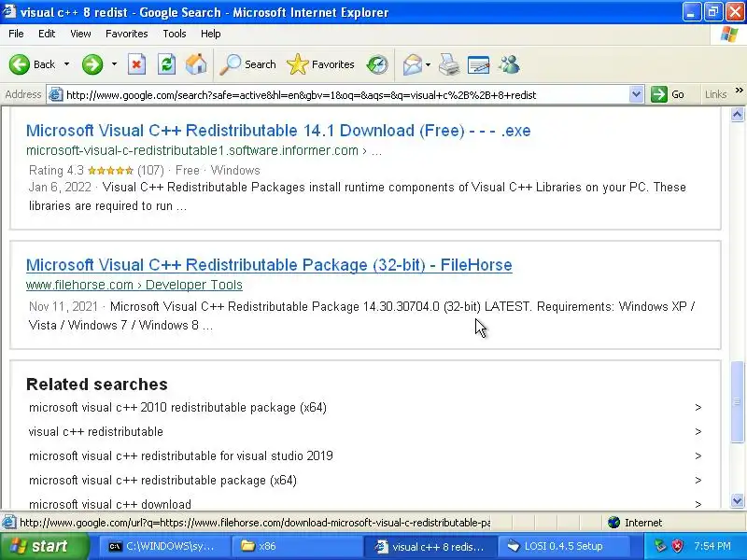Open the Start menu
The image size is (747, 560).
(x=44, y=546)
